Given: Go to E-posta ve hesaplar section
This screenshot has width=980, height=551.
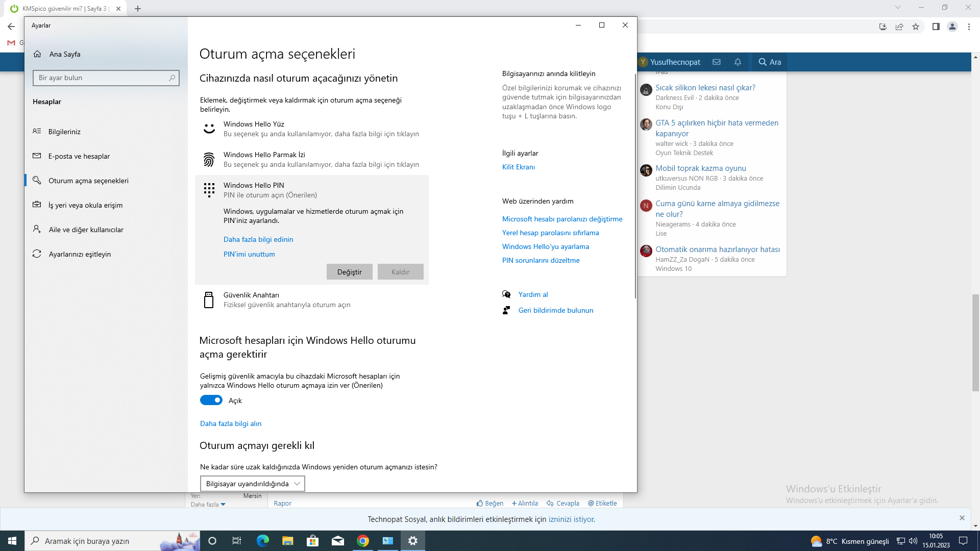Looking at the screenshot, I should coord(79,156).
